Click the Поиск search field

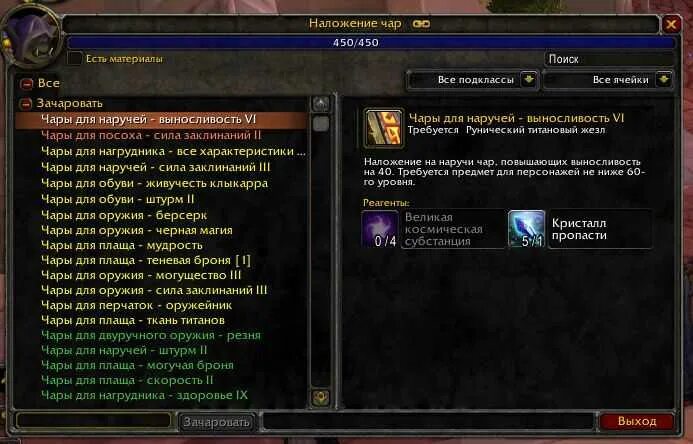(x=609, y=59)
